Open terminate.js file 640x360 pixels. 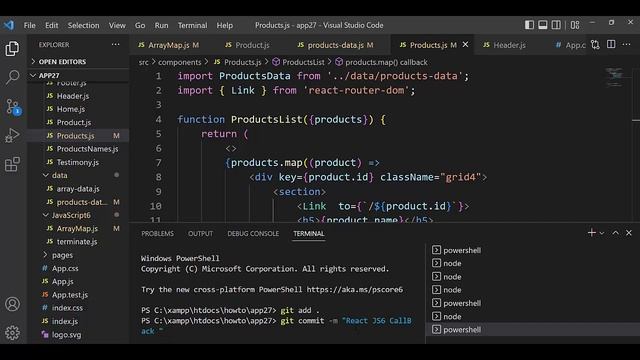(x=78, y=242)
